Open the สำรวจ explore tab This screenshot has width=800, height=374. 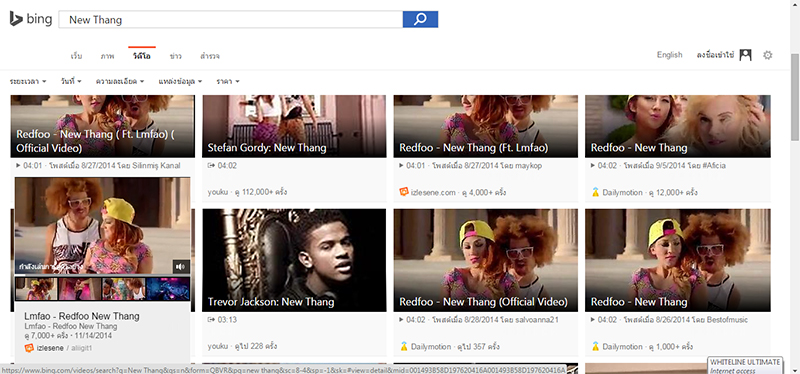pos(210,56)
